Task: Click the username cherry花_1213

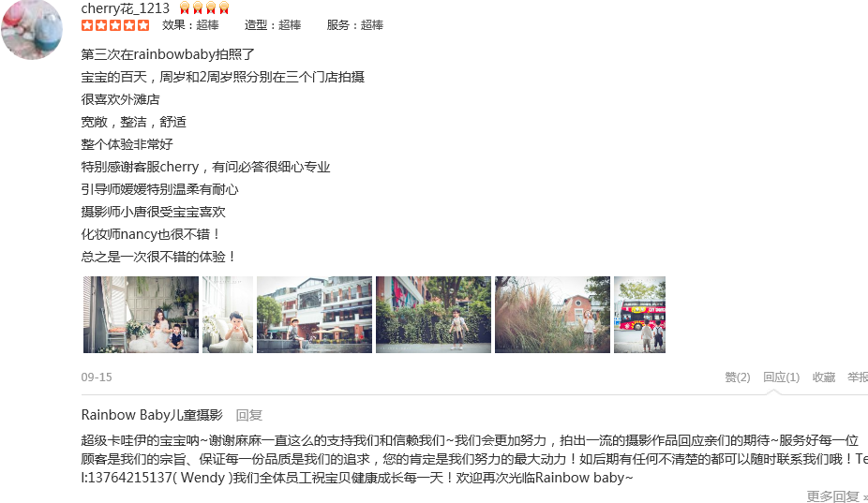Action: 125,8
